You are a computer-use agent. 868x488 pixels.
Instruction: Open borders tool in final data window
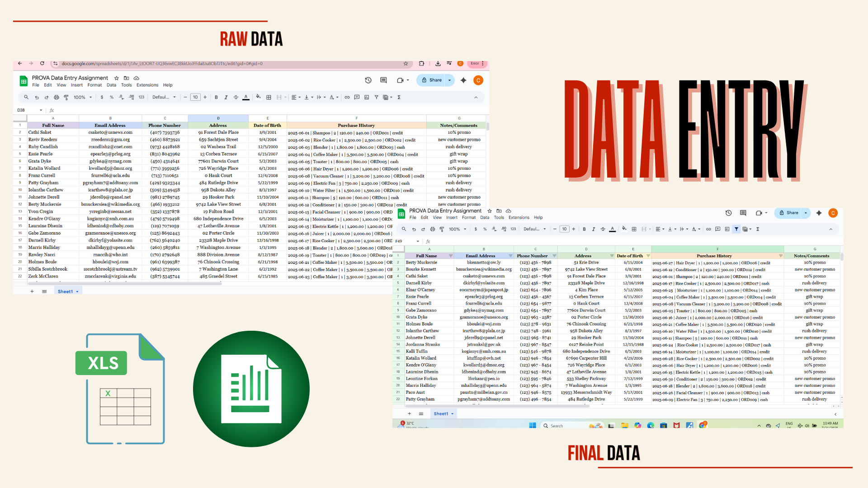[x=634, y=229]
